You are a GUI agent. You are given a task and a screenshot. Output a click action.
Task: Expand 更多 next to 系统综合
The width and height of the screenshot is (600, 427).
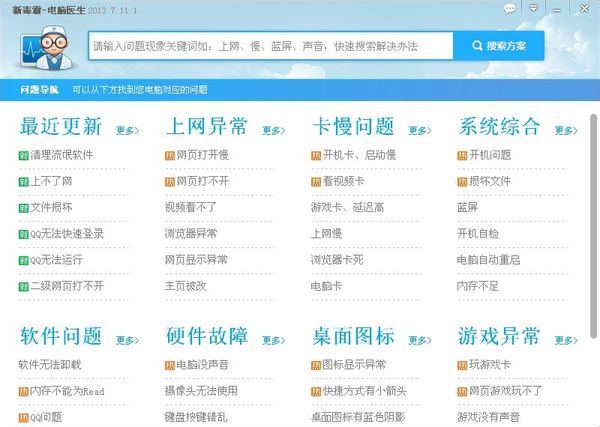[566, 130]
